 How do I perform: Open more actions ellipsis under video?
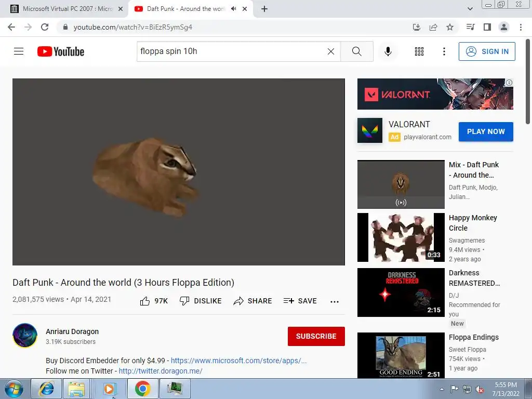335,302
